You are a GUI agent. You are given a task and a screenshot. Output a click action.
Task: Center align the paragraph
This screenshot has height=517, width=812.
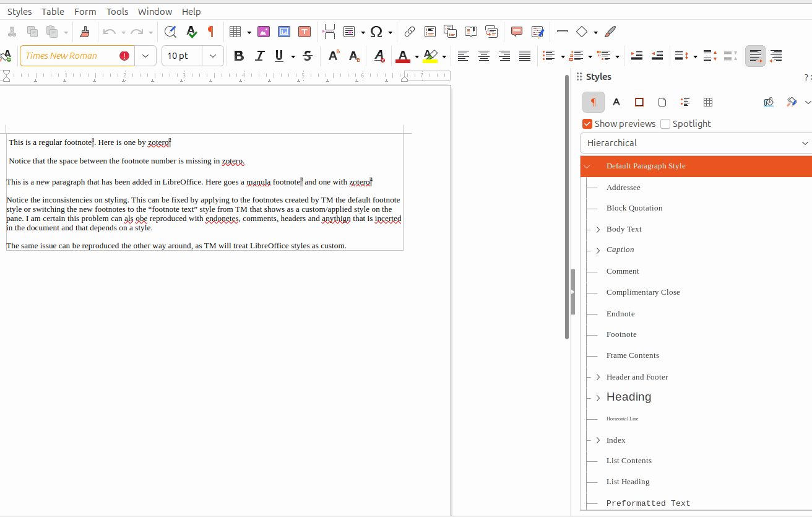coord(484,56)
